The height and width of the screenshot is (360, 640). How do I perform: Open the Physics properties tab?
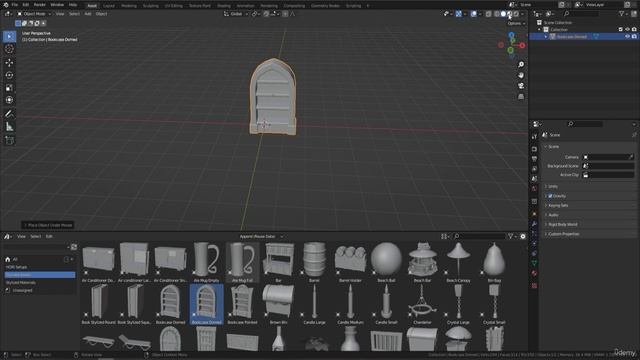point(534,244)
